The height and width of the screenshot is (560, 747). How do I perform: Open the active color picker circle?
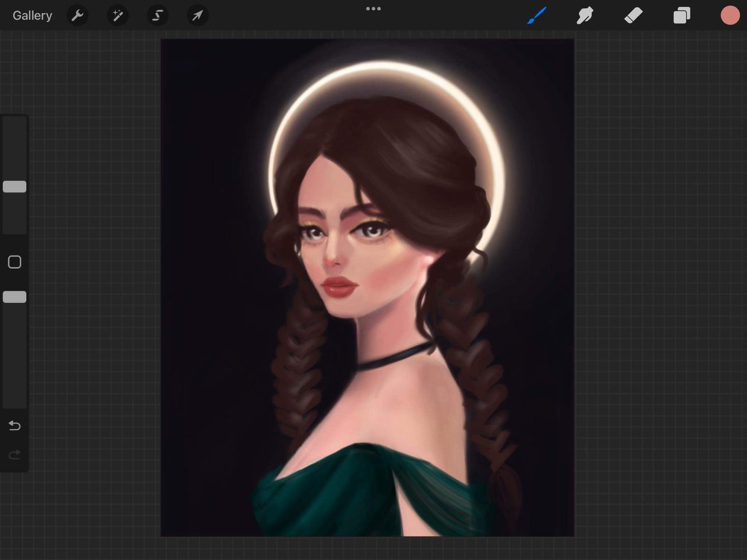coord(730,16)
